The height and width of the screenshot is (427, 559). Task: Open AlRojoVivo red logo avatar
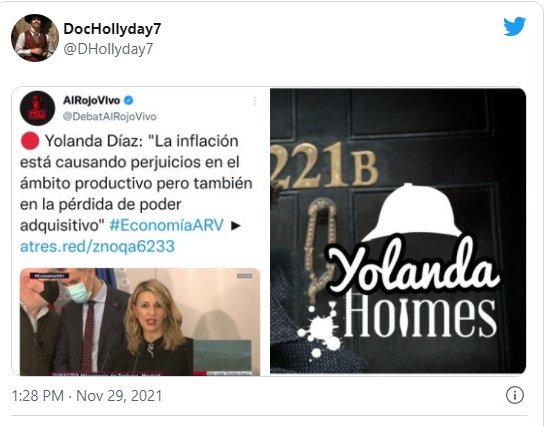[x=37, y=108]
